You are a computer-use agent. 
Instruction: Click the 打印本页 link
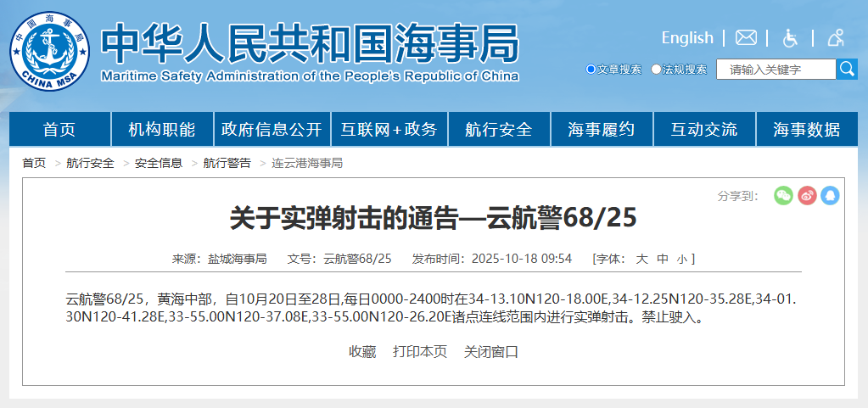[x=420, y=352]
